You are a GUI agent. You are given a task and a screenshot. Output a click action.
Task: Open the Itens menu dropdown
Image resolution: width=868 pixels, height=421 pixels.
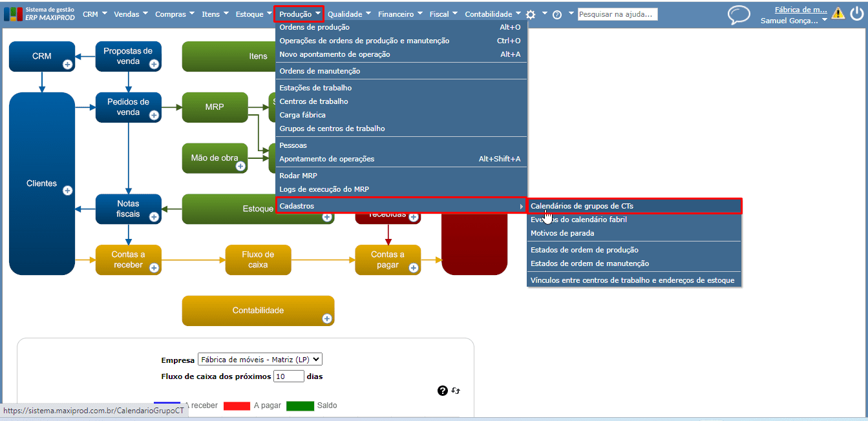[x=215, y=14]
